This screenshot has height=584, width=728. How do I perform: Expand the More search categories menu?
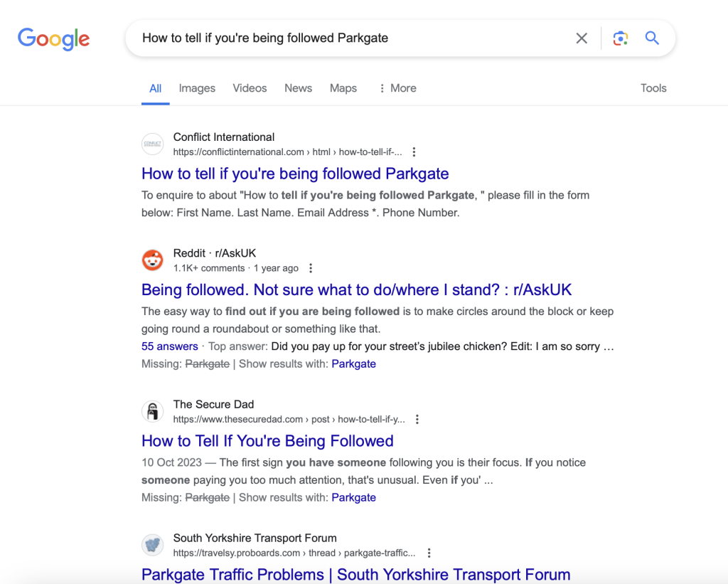(x=397, y=87)
